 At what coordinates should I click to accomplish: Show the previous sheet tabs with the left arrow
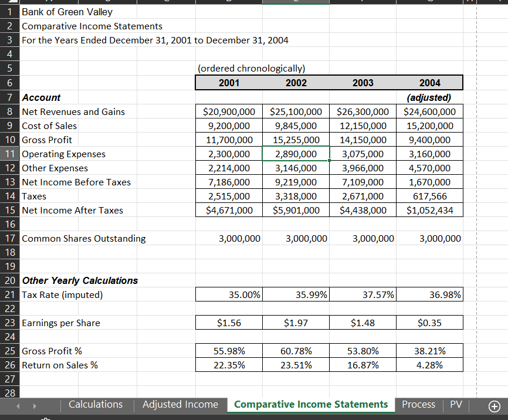coord(18,406)
